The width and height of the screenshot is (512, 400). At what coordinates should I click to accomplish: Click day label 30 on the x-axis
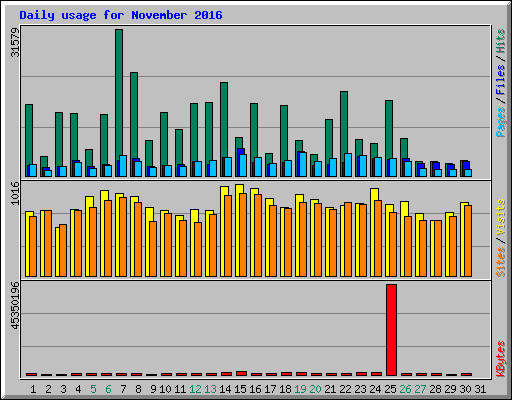(x=465, y=389)
